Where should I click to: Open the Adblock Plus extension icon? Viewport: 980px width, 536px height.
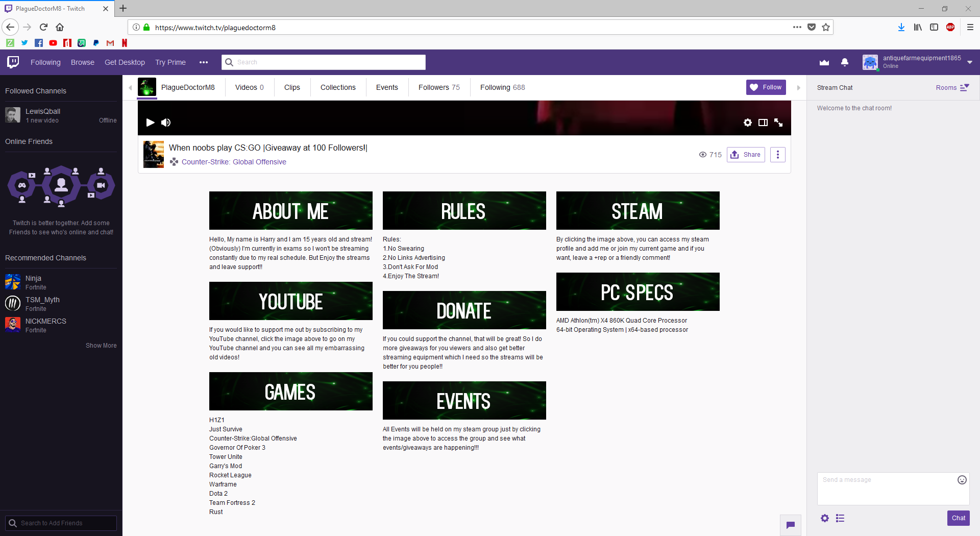pyautogui.click(x=950, y=27)
